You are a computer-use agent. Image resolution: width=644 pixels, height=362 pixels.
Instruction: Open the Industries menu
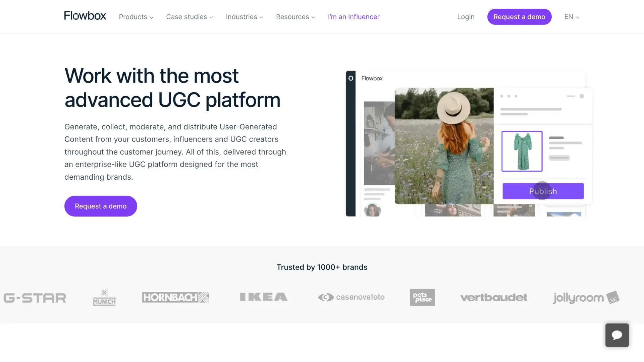coord(244,17)
